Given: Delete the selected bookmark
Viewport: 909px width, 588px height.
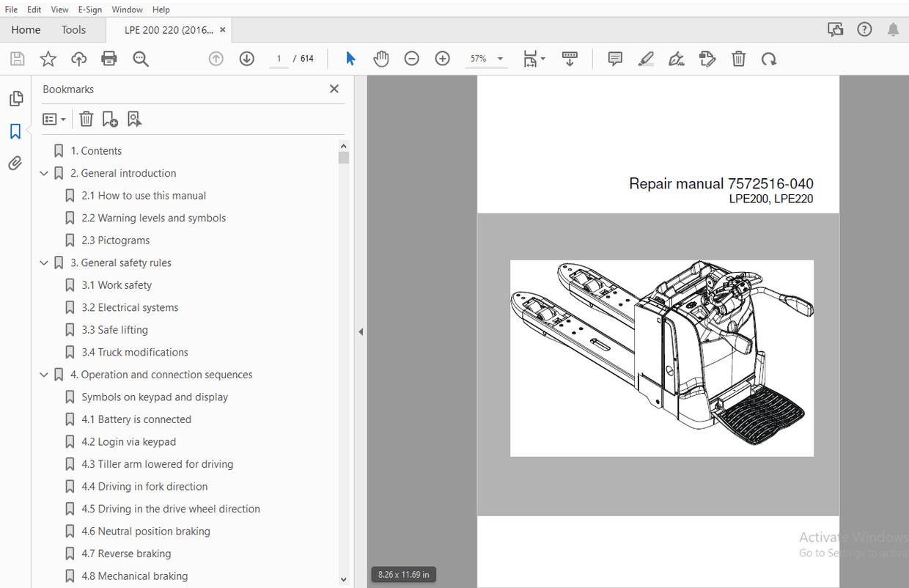Looking at the screenshot, I should pos(87,118).
